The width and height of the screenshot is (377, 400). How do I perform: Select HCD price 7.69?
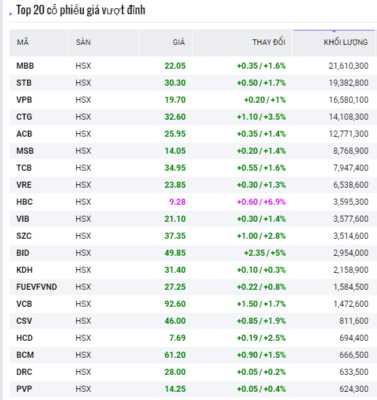coord(177,338)
